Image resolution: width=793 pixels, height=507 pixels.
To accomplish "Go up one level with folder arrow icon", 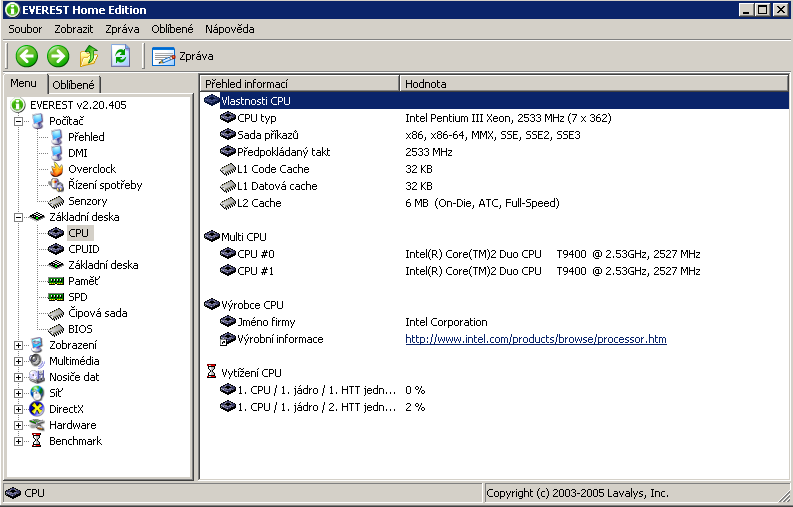I will pyautogui.click(x=89, y=56).
